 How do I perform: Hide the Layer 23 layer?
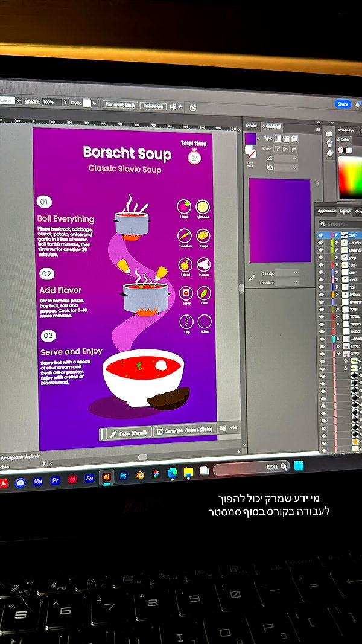[x=321, y=250]
